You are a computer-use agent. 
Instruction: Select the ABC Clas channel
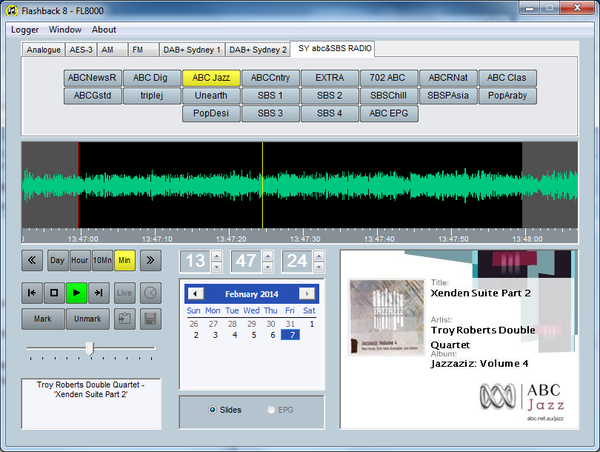click(x=507, y=78)
